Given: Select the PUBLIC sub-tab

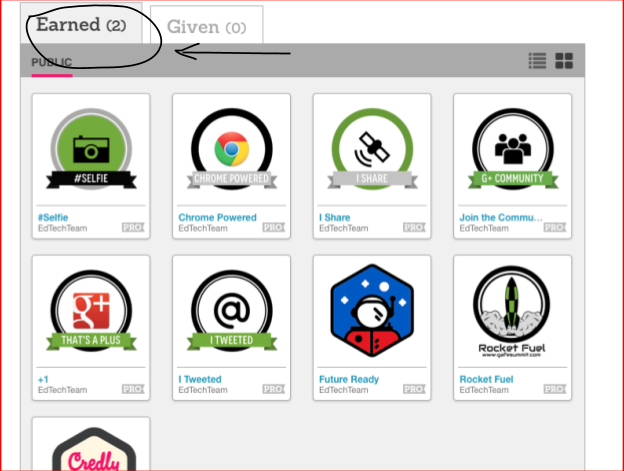Looking at the screenshot, I should coord(52,62).
